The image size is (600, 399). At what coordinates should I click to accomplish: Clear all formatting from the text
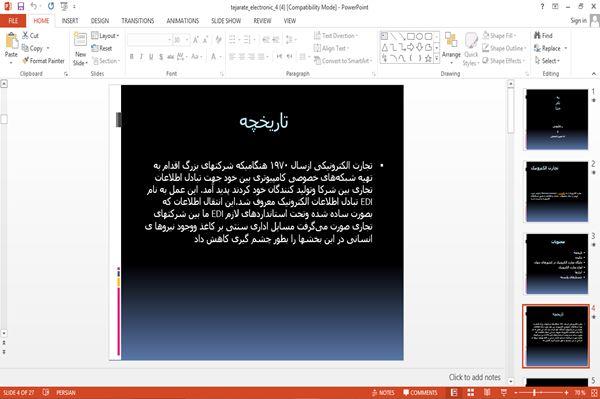[218, 40]
